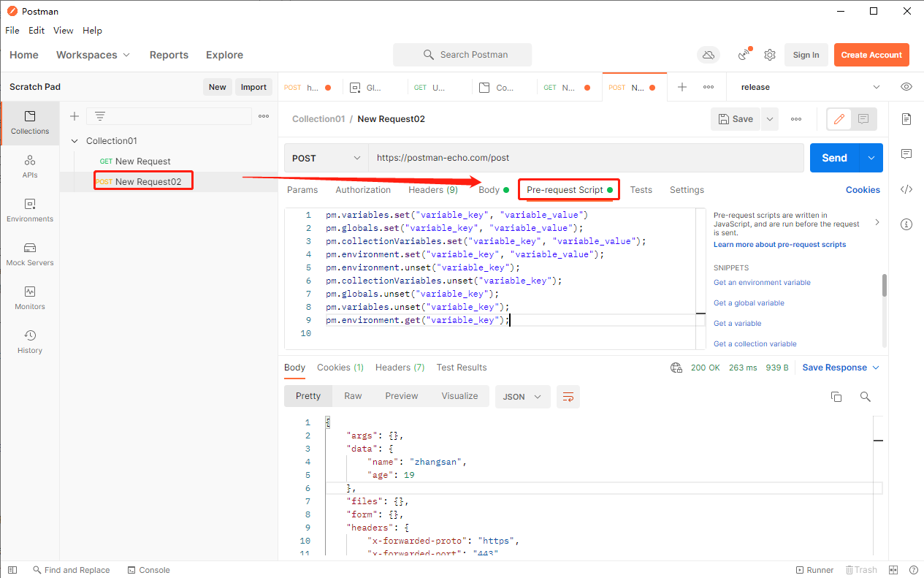Open the satellite capture requests icon
924x578 pixels.
(744, 55)
